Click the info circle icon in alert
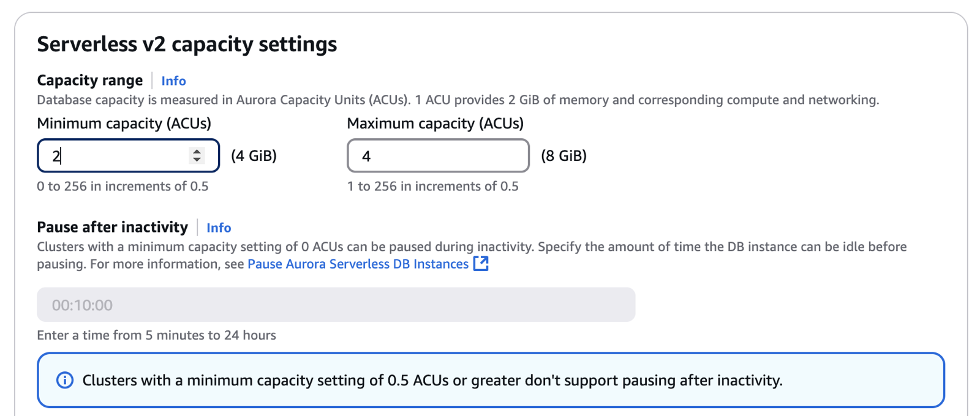Viewport: 980px width, 416px height. click(65, 380)
